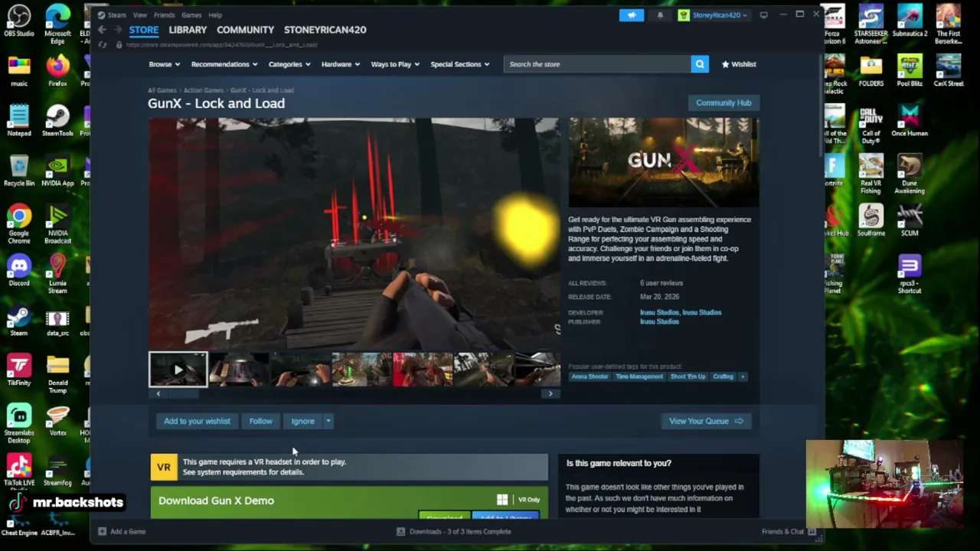
Task: Open the Special Sections dropdown
Action: point(459,64)
